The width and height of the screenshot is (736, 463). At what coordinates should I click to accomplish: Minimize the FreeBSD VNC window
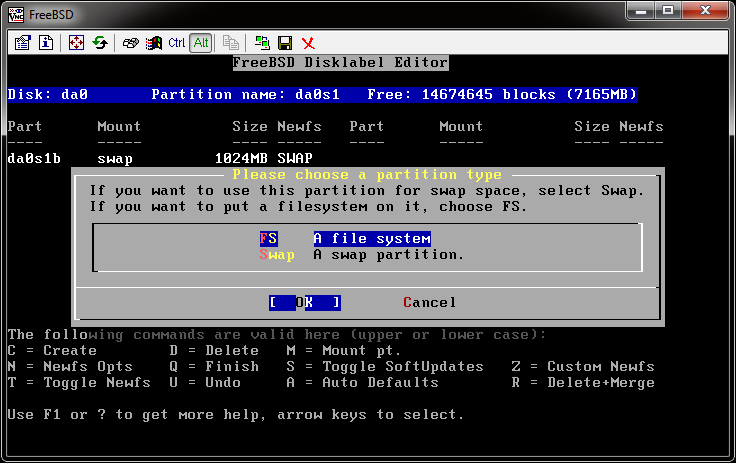point(641,10)
